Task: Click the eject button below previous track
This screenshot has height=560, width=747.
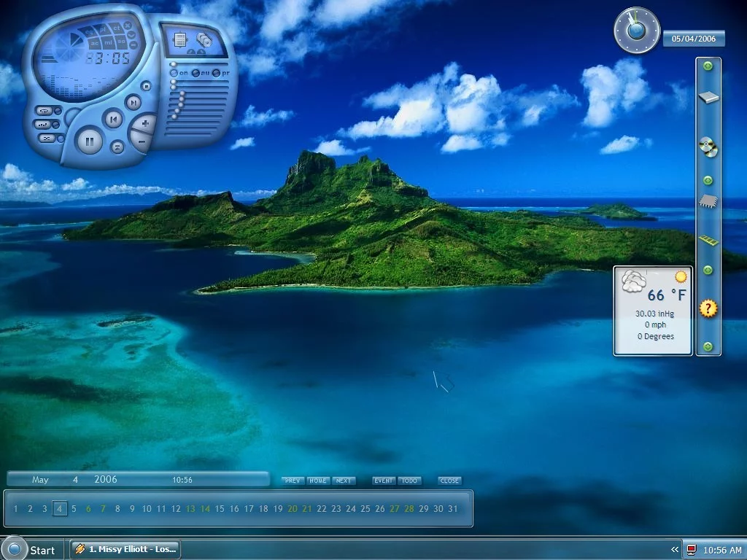Action: pos(117,147)
